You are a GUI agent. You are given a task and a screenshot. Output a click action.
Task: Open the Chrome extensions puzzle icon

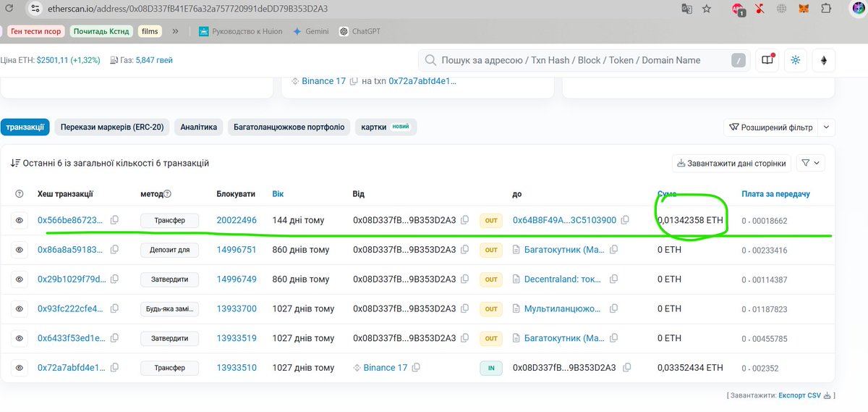(x=825, y=9)
